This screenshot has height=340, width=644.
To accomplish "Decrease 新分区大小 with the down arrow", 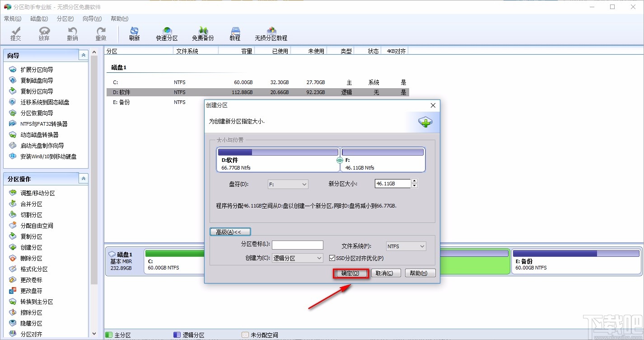I will pyautogui.click(x=415, y=186).
